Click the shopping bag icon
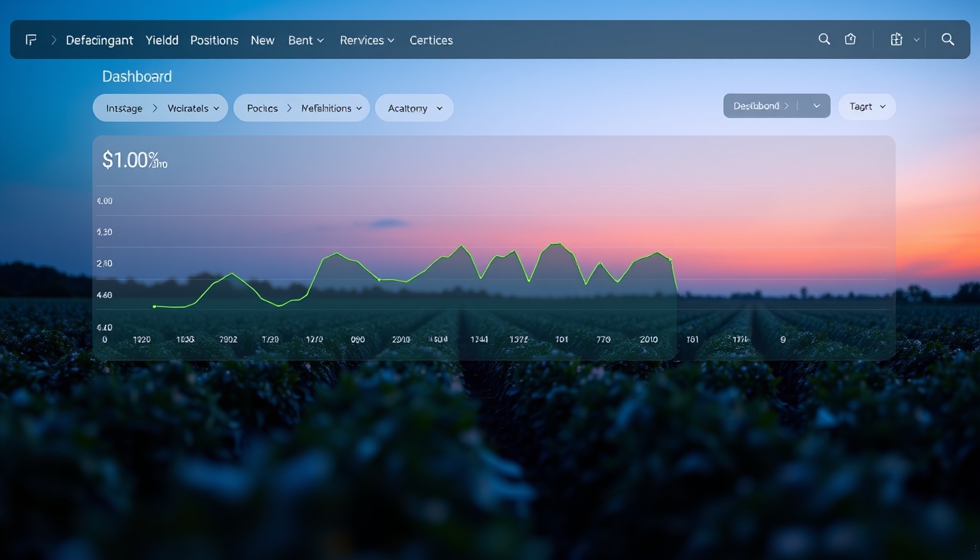980x560 pixels. coord(850,39)
